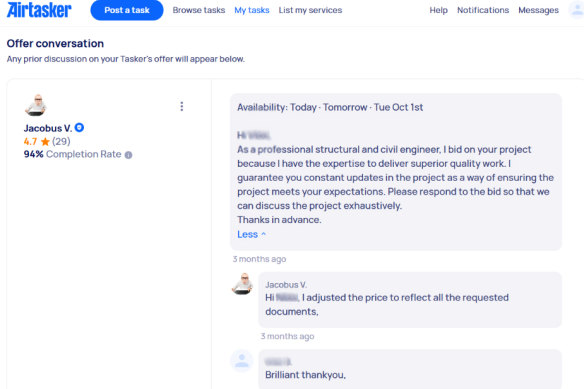Click the Post a task button

pos(127,10)
